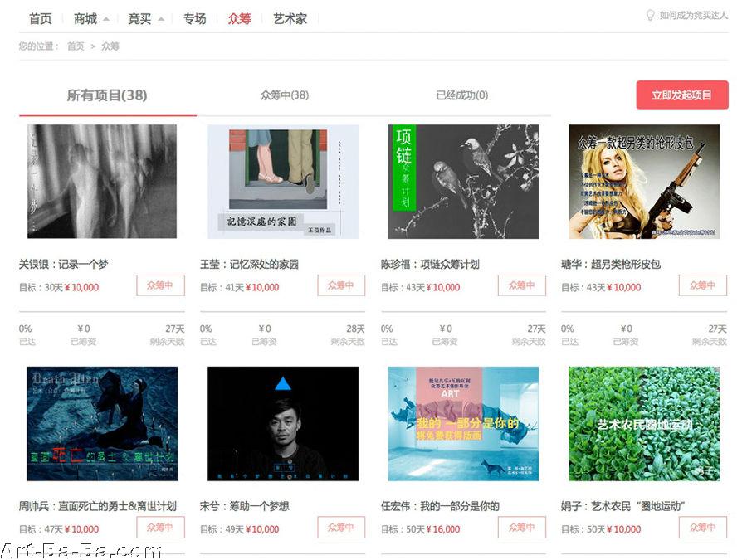747x560 pixels.
Task: Open the 记忆深处的家园 project thumbnail
Action: tap(283, 182)
